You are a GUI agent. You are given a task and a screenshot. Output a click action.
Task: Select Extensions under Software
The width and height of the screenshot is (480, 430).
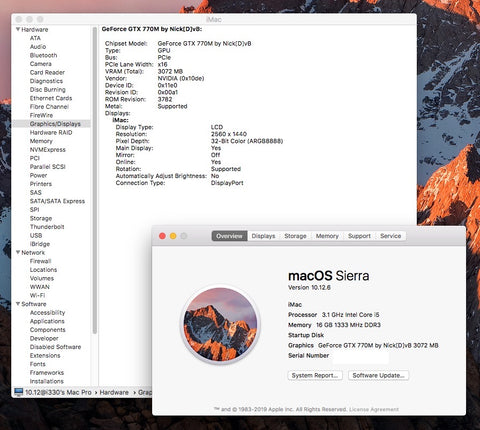pyautogui.click(x=45, y=355)
